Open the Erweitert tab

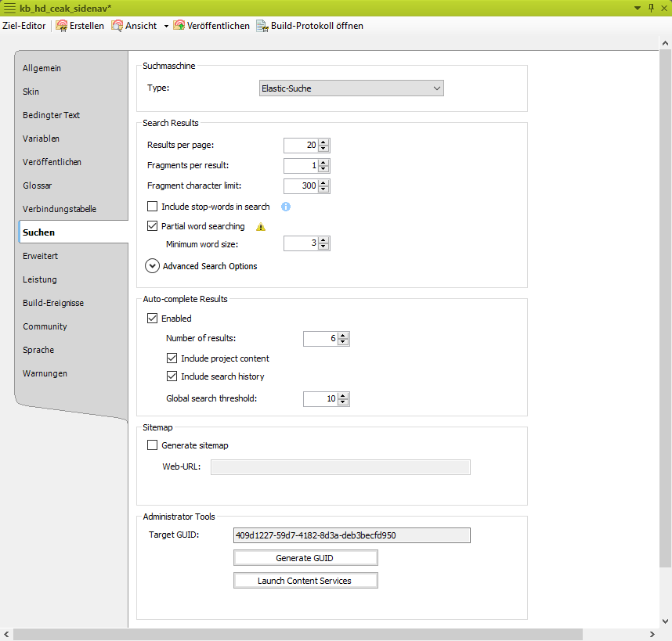(x=41, y=256)
